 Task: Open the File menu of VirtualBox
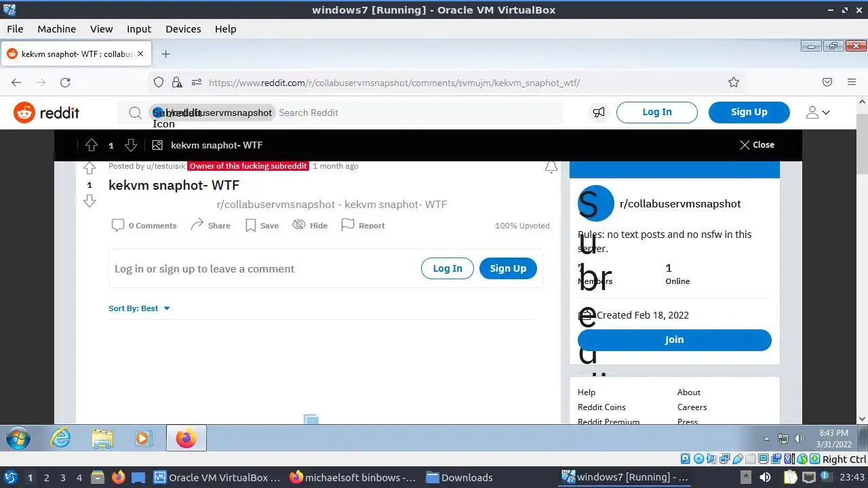tap(15, 29)
